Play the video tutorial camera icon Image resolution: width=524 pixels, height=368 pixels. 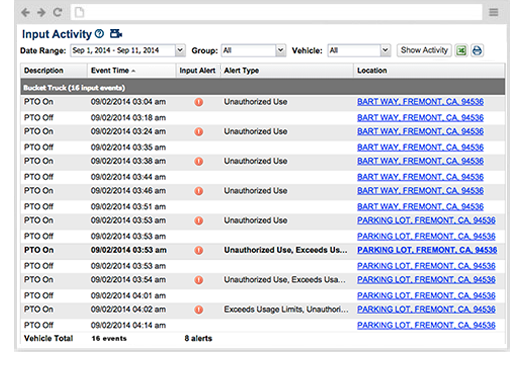[116, 33]
